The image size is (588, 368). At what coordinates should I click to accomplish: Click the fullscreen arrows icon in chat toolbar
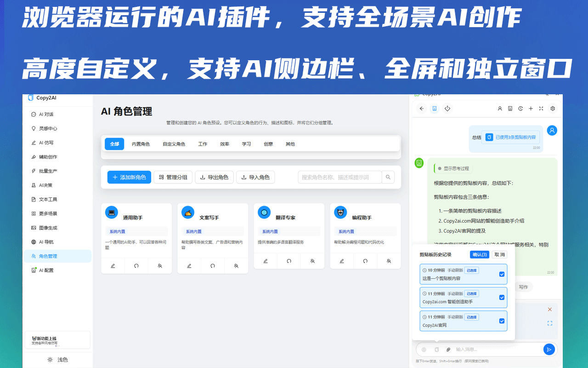point(541,109)
